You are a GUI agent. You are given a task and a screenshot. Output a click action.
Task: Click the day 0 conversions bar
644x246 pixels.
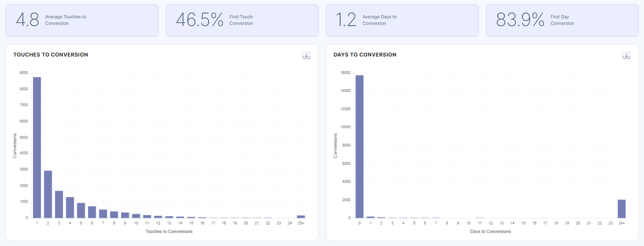359,146
